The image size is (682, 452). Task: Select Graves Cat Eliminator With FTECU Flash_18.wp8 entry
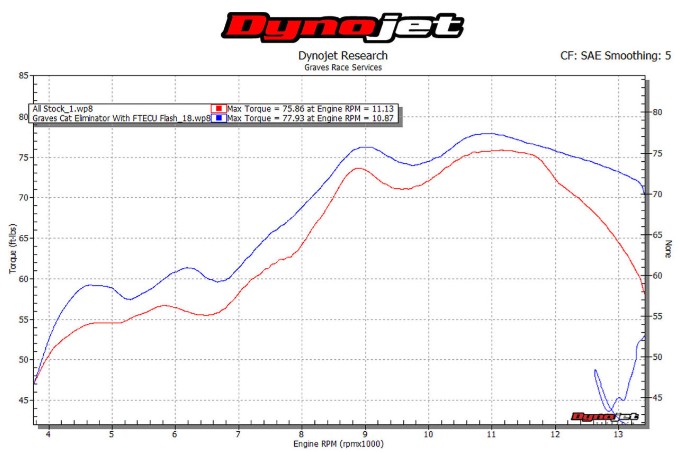[121, 118]
